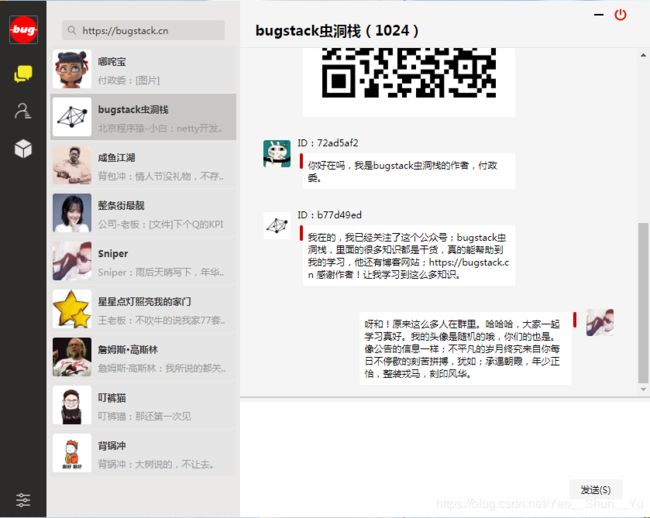This screenshot has height=518, width=650.
Task: Click 詹姆斯·高斯林's avatar photo
Action: point(72,357)
